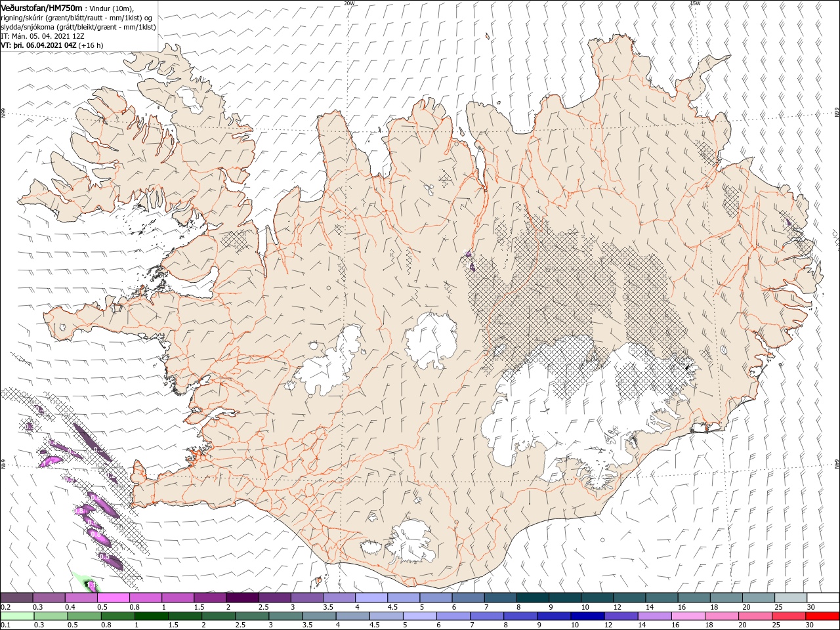Pick the periwinkle 6 rain legend swatch
840x630 pixels.
[453, 616]
